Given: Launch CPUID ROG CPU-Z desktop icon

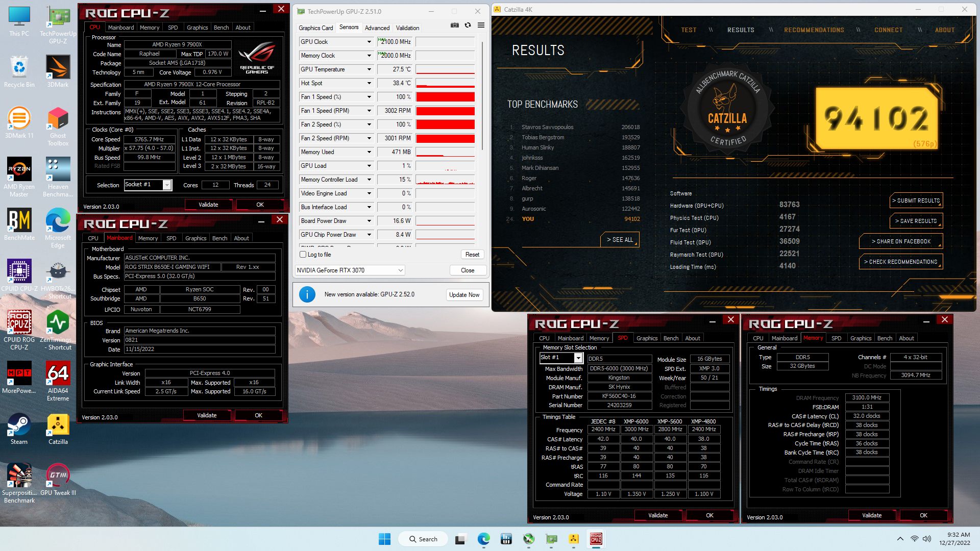Looking at the screenshot, I should [x=19, y=331].
